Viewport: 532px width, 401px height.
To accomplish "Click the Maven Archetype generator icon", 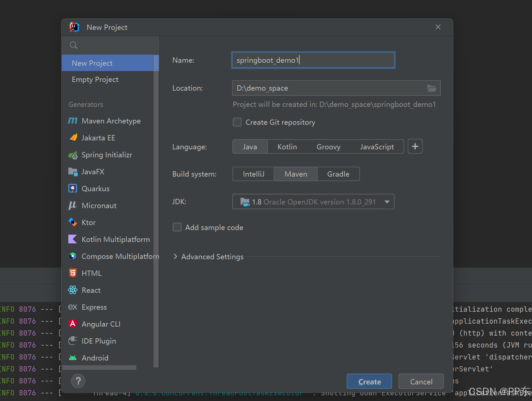I will (73, 121).
